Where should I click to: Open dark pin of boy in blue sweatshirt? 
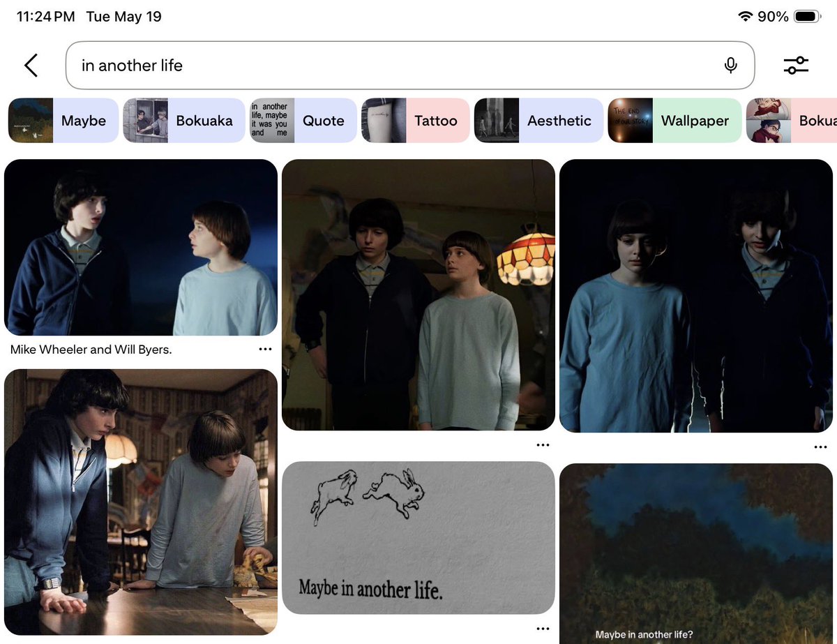[696, 296]
